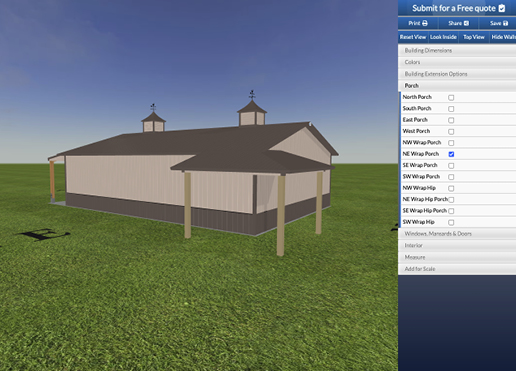Click Hide Walls button
Screen dimensions: 516x371
tap(503, 37)
